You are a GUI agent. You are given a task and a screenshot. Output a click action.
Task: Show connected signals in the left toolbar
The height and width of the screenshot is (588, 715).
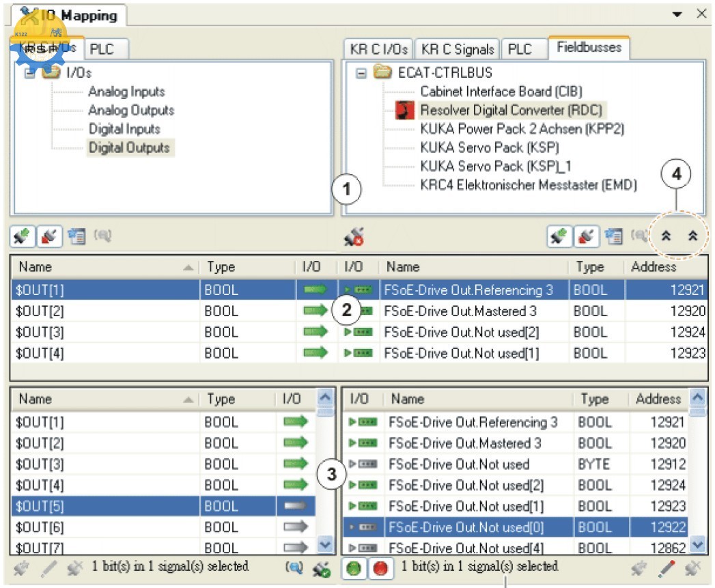(23, 236)
